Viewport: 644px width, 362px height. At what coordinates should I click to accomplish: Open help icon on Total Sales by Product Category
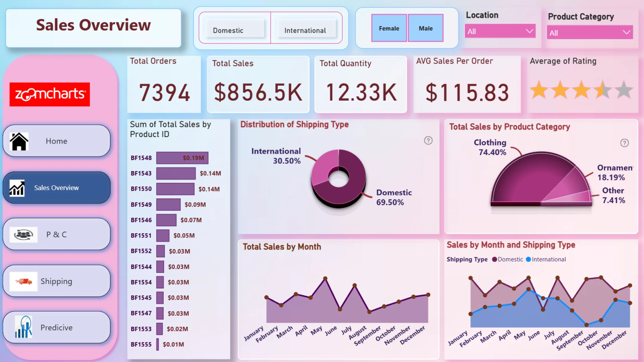click(x=624, y=143)
